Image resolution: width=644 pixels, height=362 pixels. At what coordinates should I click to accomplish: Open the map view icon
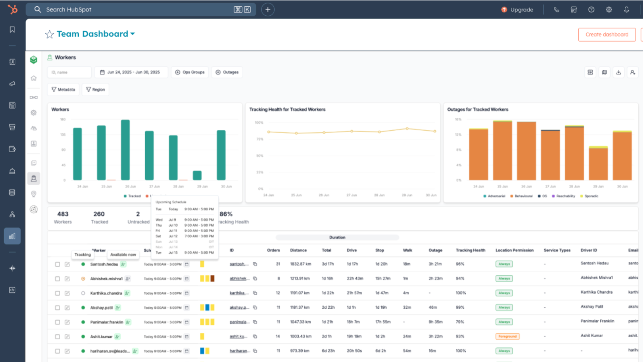pyautogui.click(x=604, y=72)
